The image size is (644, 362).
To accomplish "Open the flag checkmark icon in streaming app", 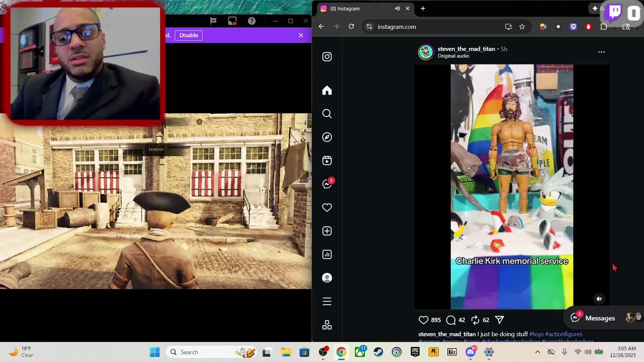I will tap(213, 21).
